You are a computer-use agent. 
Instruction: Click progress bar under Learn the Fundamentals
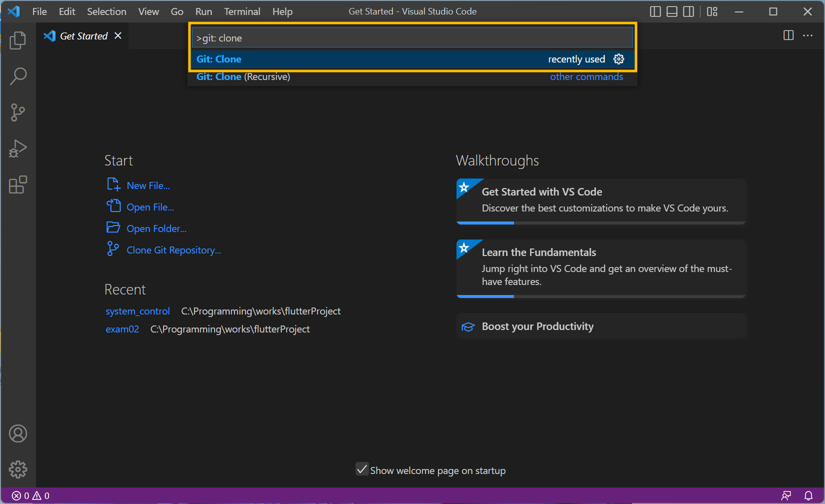coord(601,296)
